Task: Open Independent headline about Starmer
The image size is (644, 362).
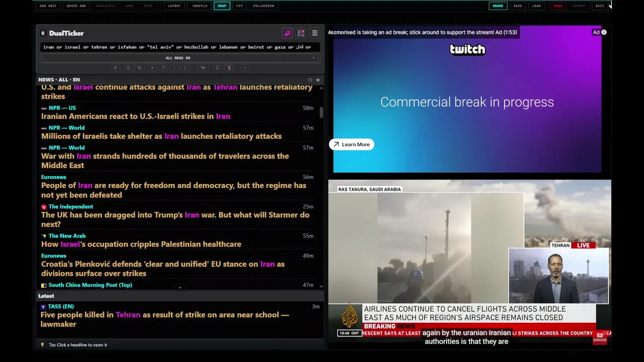Action: point(175,220)
